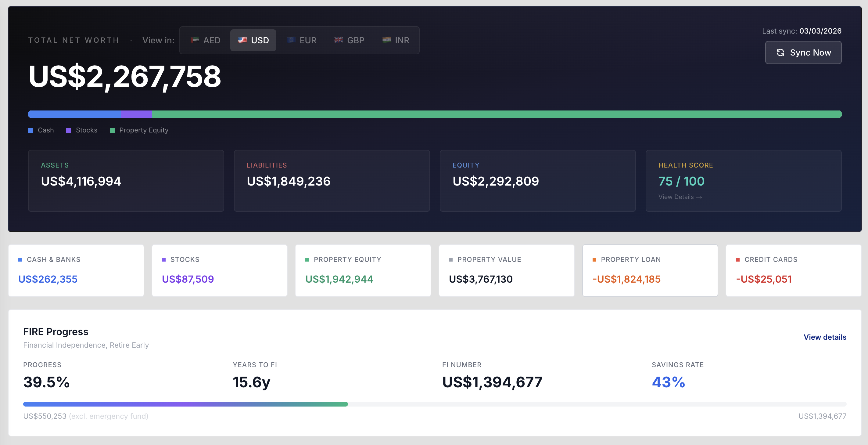This screenshot has width=868, height=445.
Task: Toggle the Cash legend item
Action: click(x=41, y=130)
